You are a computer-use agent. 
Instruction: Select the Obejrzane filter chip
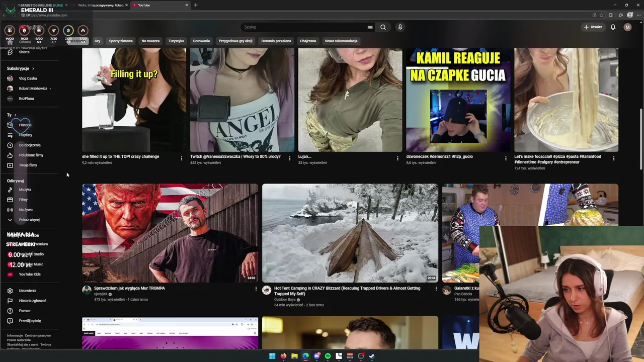click(308, 41)
